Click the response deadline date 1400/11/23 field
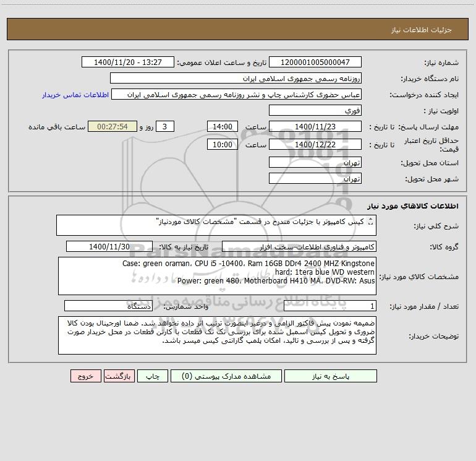This screenshot has width=476, height=461. 315,126
